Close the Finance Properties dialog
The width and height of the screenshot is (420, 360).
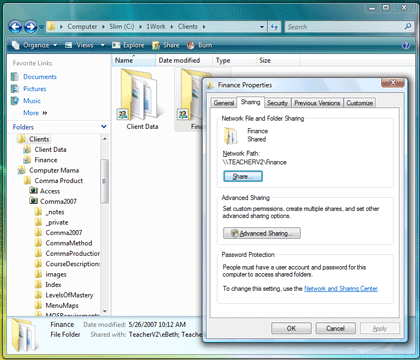[x=393, y=83]
